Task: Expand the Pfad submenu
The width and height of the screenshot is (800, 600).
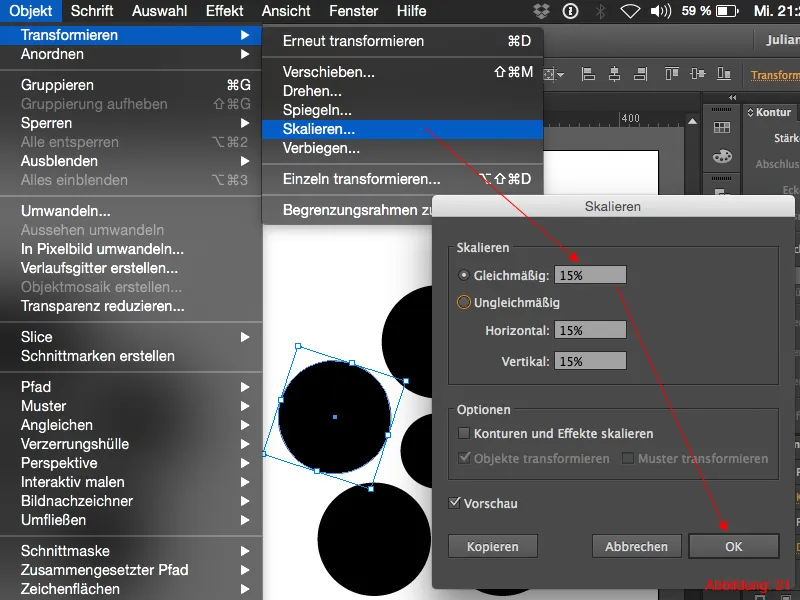Action: tap(245, 387)
